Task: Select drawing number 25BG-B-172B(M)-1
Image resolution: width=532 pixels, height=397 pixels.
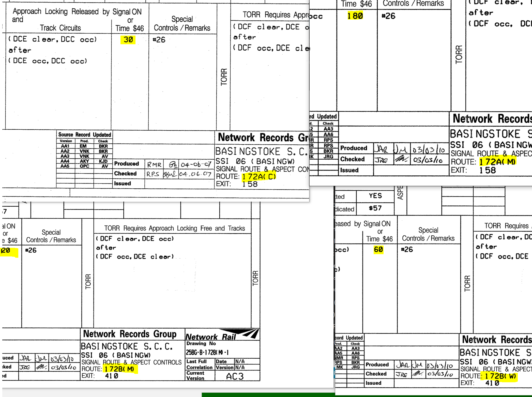Action: point(207,353)
